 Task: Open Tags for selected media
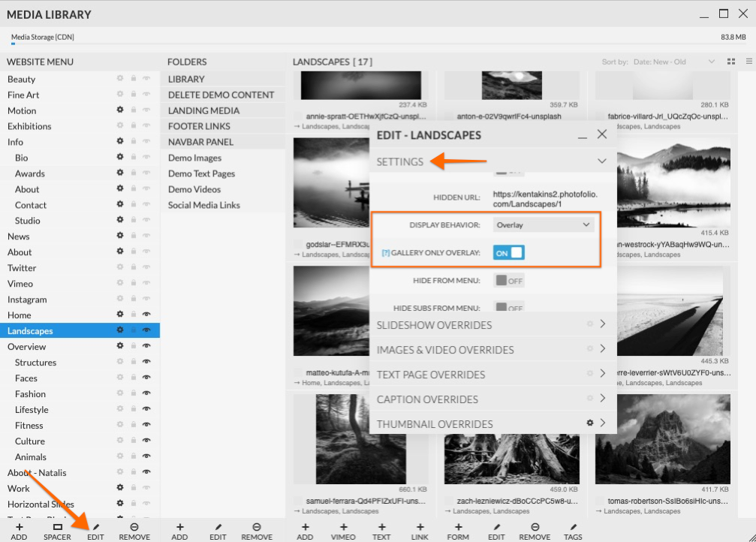click(573, 531)
